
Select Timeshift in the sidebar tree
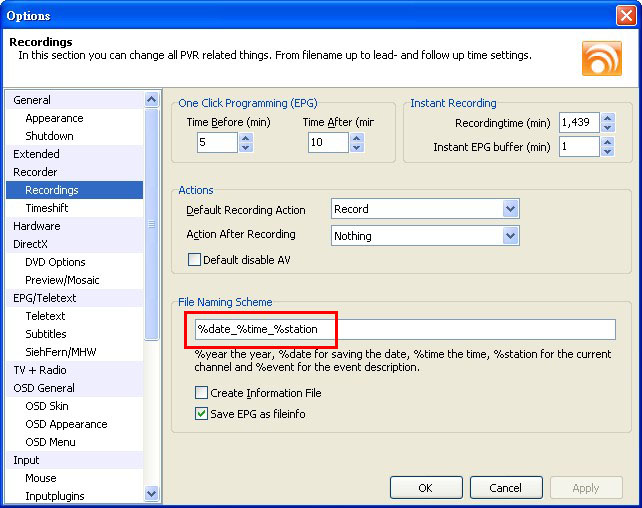46,208
